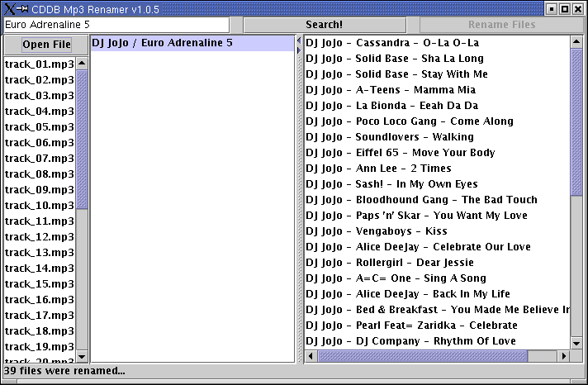Select track_08.mp3 in the file list
This screenshot has height=385, width=588.
click(40, 174)
